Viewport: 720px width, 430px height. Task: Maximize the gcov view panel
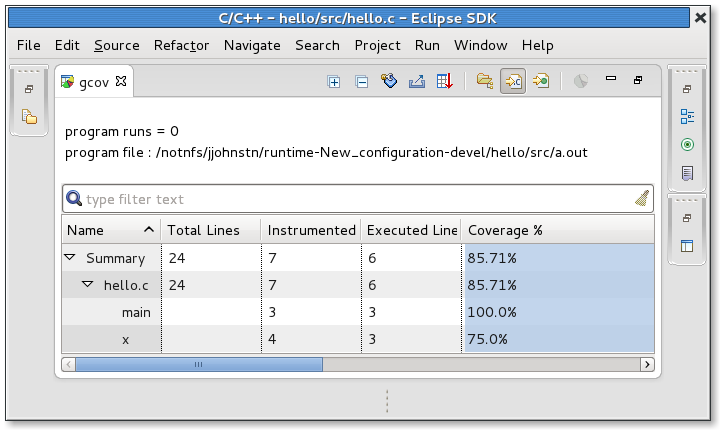(x=638, y=80)
